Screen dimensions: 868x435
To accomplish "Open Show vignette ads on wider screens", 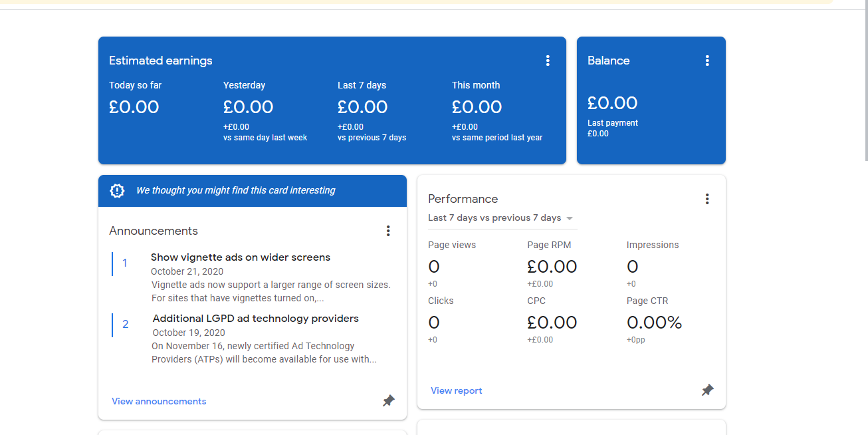I will point(241,257).
